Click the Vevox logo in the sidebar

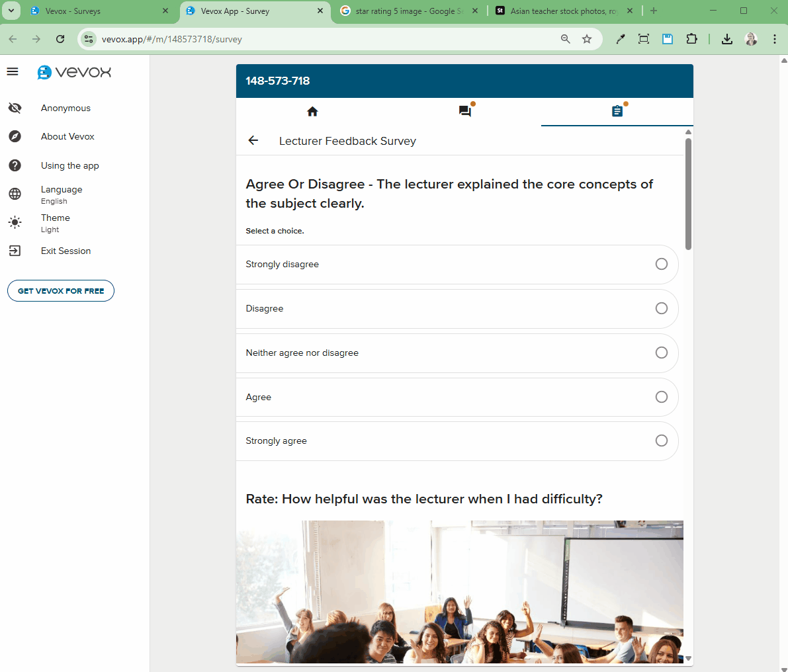tap(73, 73)
